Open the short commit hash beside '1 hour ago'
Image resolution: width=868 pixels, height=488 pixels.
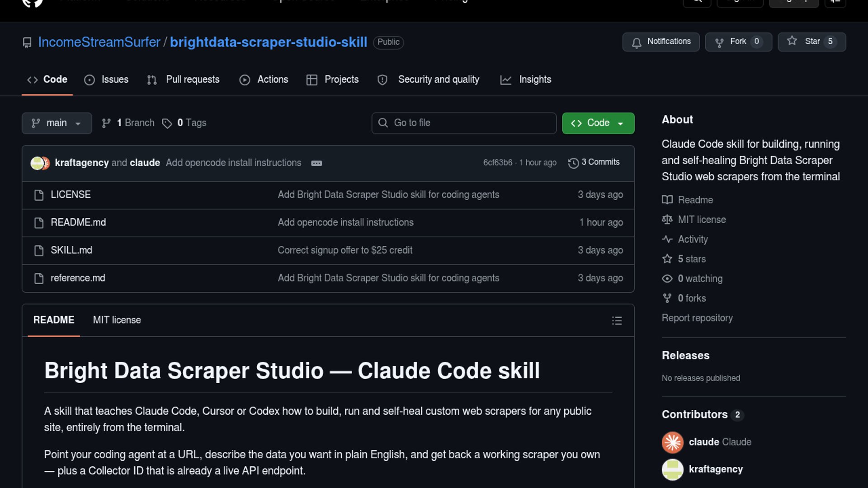pos(498,163)
